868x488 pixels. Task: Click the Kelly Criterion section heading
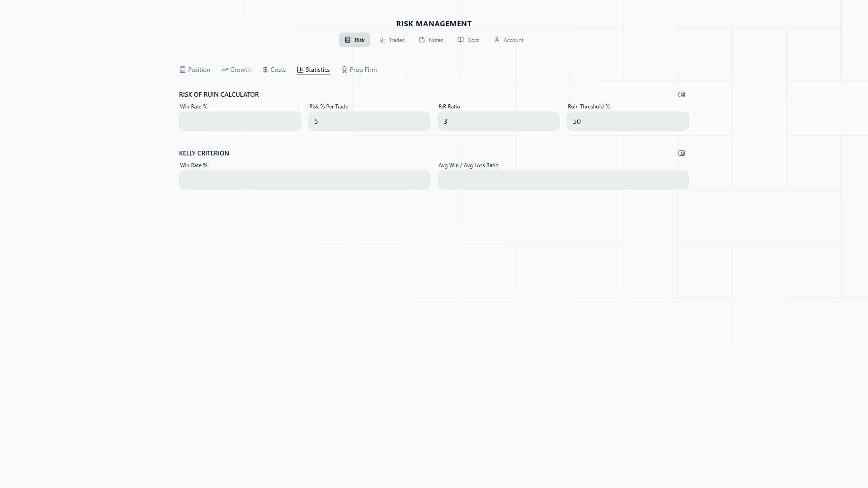coord(204,153)
